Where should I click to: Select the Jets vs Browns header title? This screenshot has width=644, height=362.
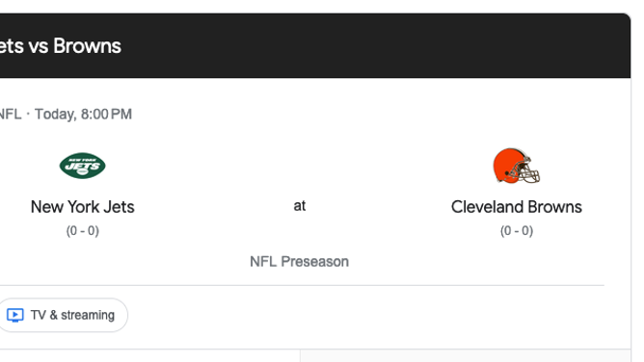pos(61,46)
